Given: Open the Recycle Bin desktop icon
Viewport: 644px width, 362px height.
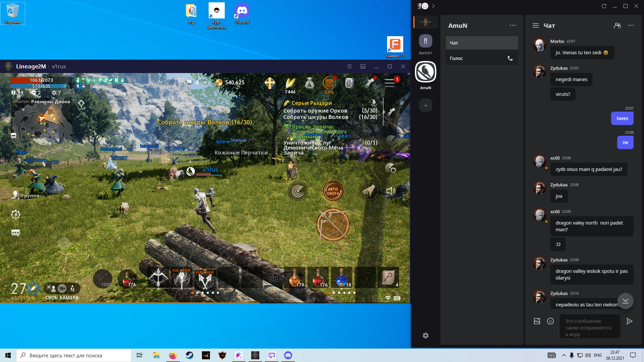Looking at the screenshot, I should (13, 13).
